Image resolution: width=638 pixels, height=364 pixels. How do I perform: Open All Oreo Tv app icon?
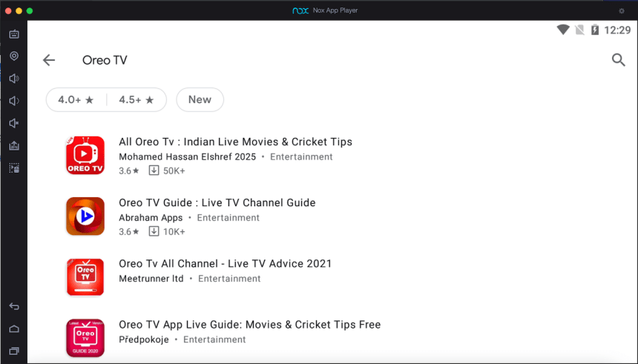point(85,156)
